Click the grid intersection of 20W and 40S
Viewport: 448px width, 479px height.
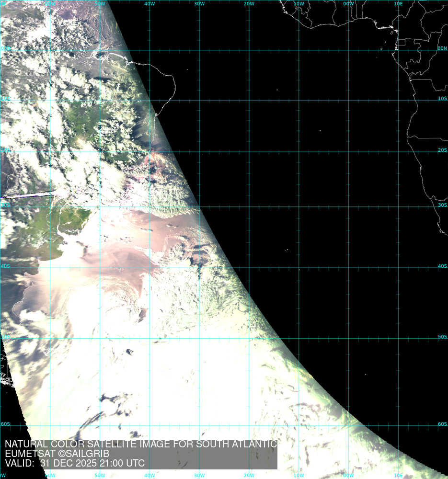click(249, 268)
